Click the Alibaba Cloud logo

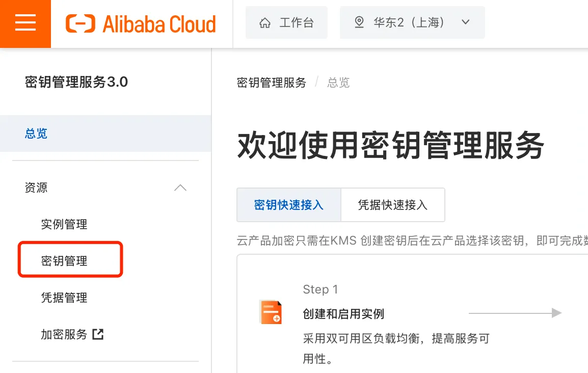[141, 23]
